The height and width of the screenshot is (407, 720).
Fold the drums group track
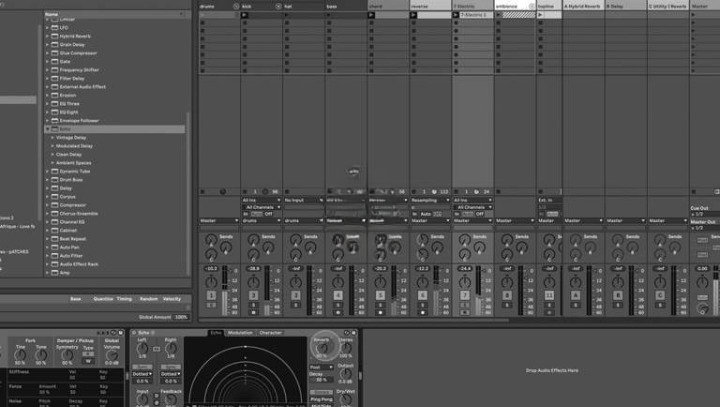pyautogui.click(x=236, y=6)
